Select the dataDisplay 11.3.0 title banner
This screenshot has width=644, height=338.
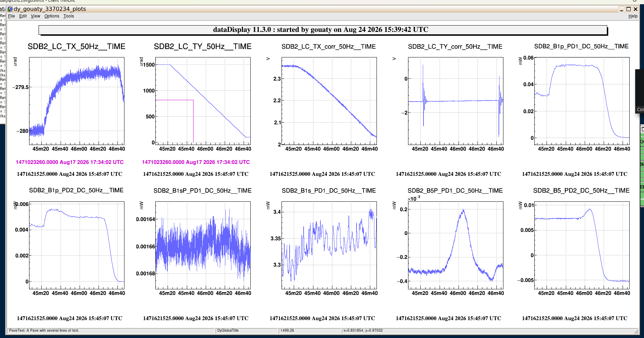323,30
